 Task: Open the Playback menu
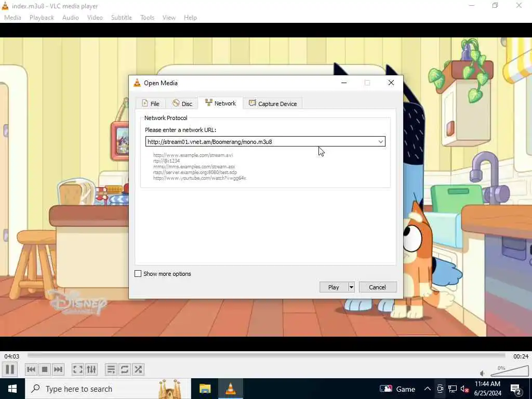click(42, 18)
